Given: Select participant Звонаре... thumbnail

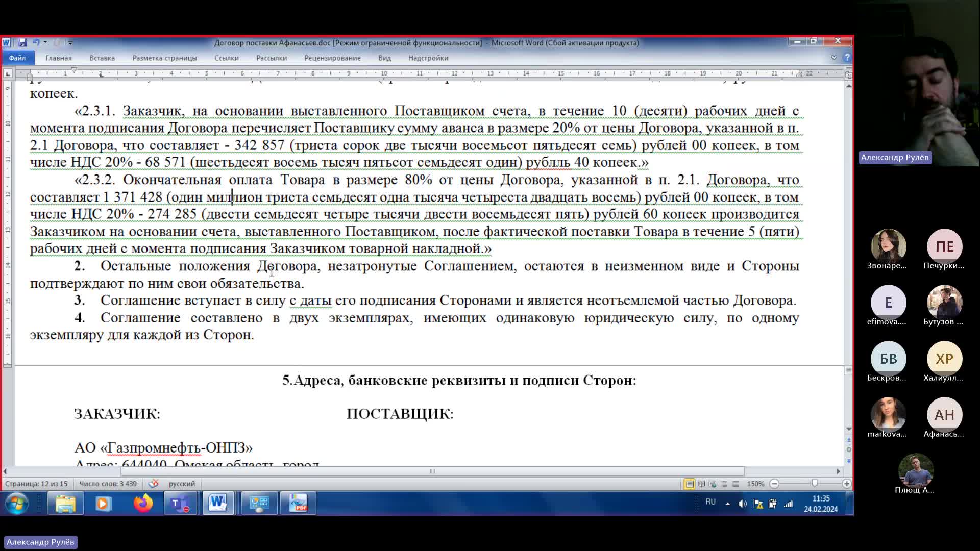Looking at the screenshot, I should click(888, 246).
